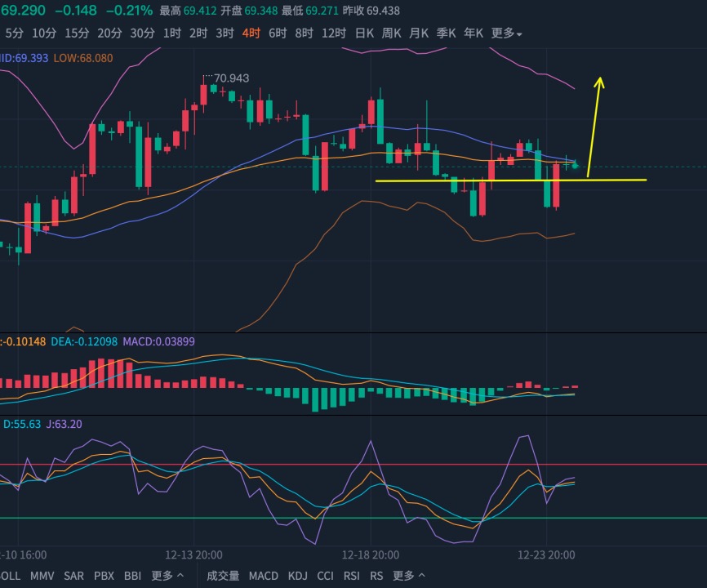The width and height of the screenshot is (707, 588).
Task: Click the current price dot marker
Action: (575, 166)
